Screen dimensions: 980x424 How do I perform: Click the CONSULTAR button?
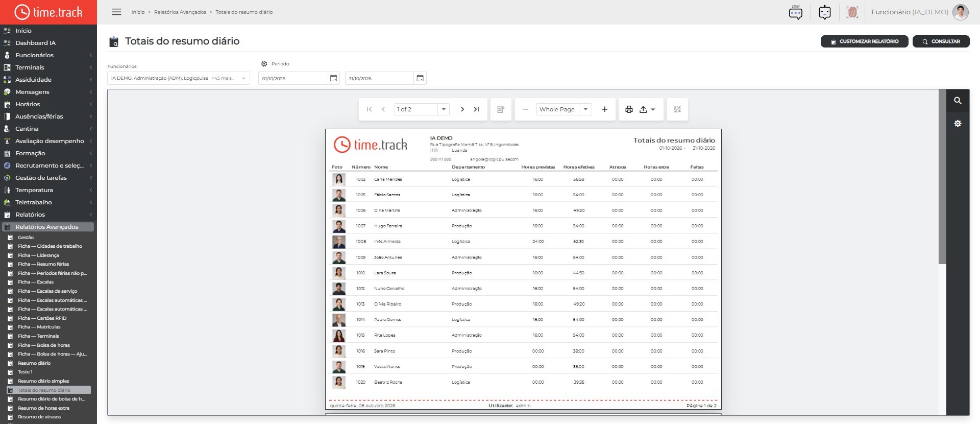tap(941, 41)
